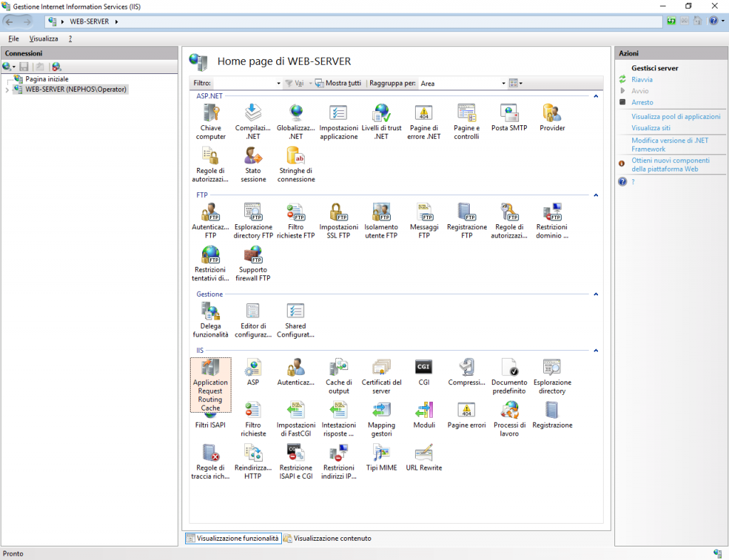Screen dimensions: 729x560
Task: Collapse the Gestione group
Action: (x=596, y=294)
